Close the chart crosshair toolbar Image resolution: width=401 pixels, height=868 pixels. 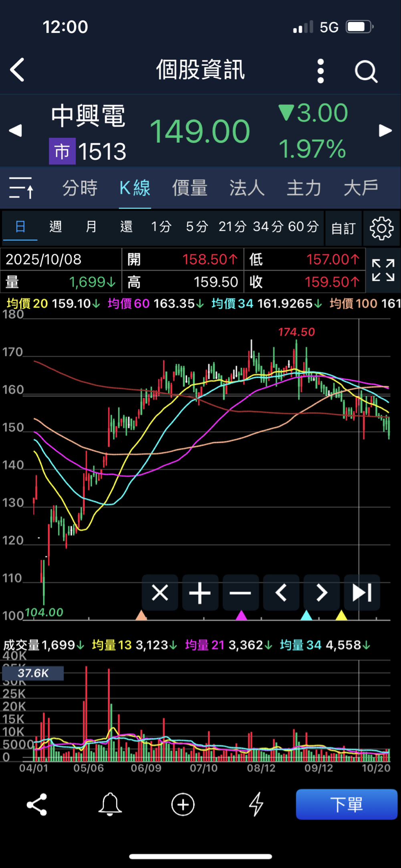[x=160, y=593]
